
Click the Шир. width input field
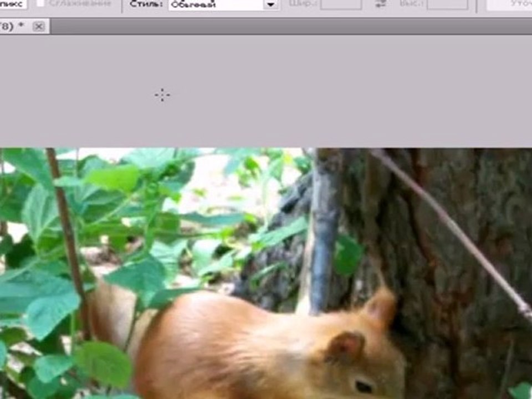pyautogui.click(x=341, y=4)
